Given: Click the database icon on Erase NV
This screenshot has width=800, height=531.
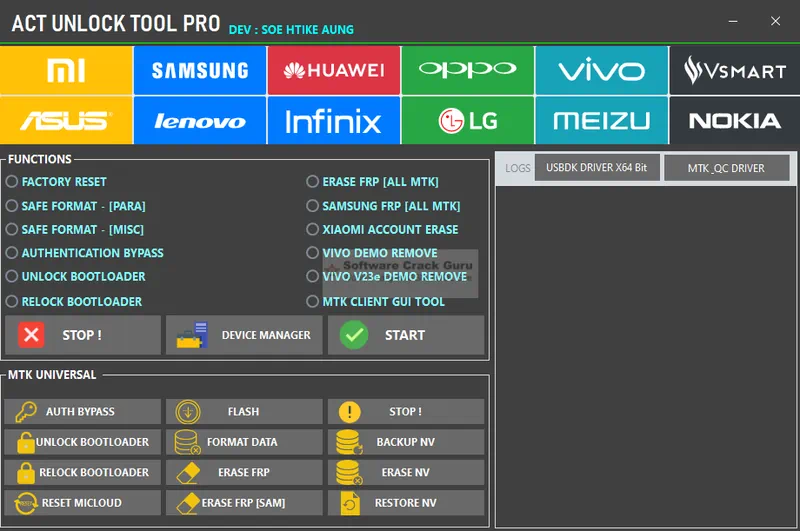Looking at the screenshot, I should pos(349,473).
